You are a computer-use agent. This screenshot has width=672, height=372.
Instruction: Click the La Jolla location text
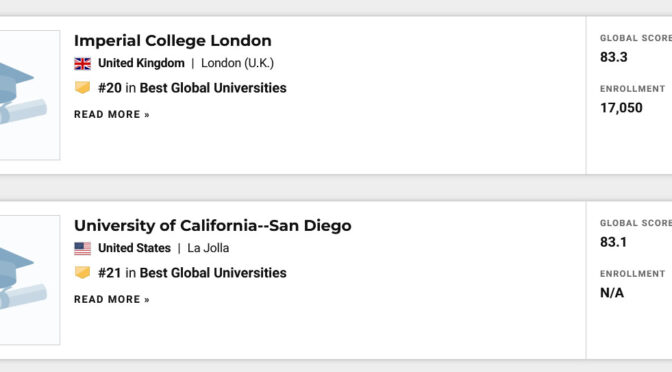pos(208,248)
